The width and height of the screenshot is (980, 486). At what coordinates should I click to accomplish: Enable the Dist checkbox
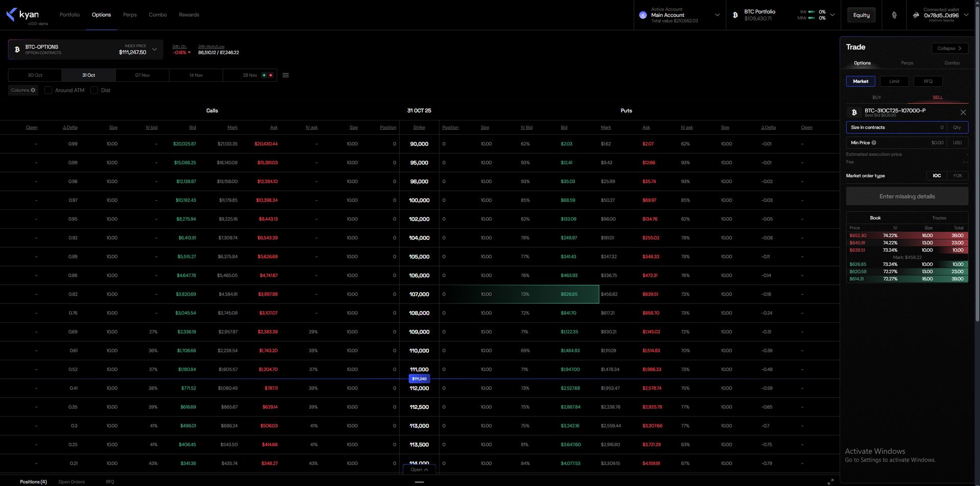pyautogui.click(x=94, y=90)
